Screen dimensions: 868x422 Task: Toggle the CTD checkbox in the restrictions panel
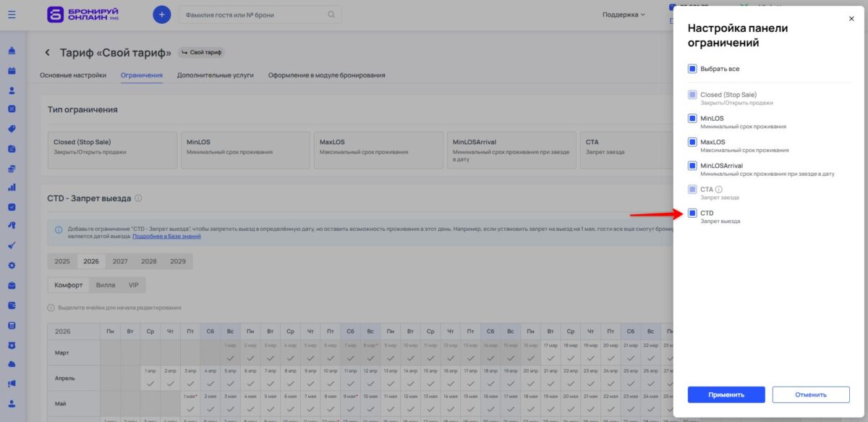click(x=692, y=213)
